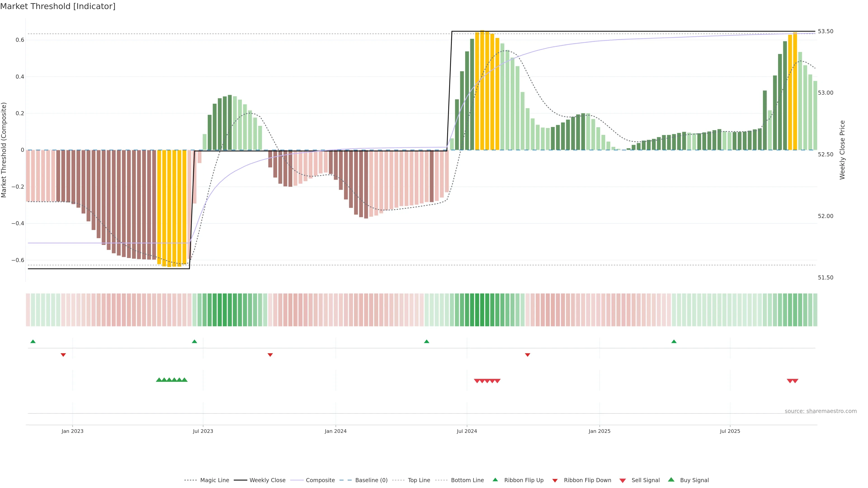Click the Ribbon Flip Up triangle icon in legend

tap(495, 480)
